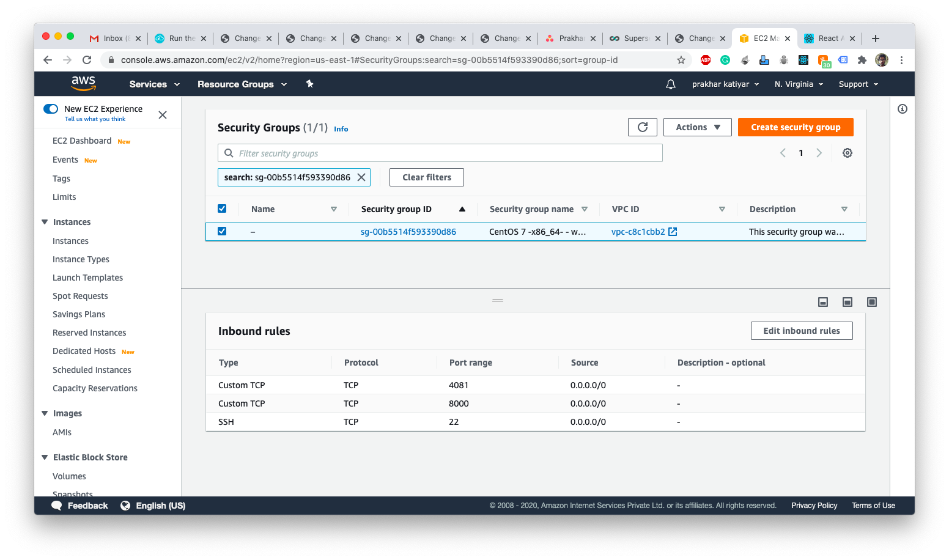This screenshot has width=949, height=560.
Task: Click the Feedback chat icon
Action: coord(57,506)
